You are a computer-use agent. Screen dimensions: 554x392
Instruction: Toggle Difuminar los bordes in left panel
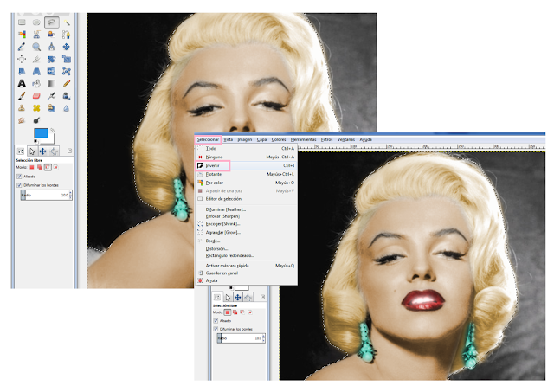pos(19,185)
